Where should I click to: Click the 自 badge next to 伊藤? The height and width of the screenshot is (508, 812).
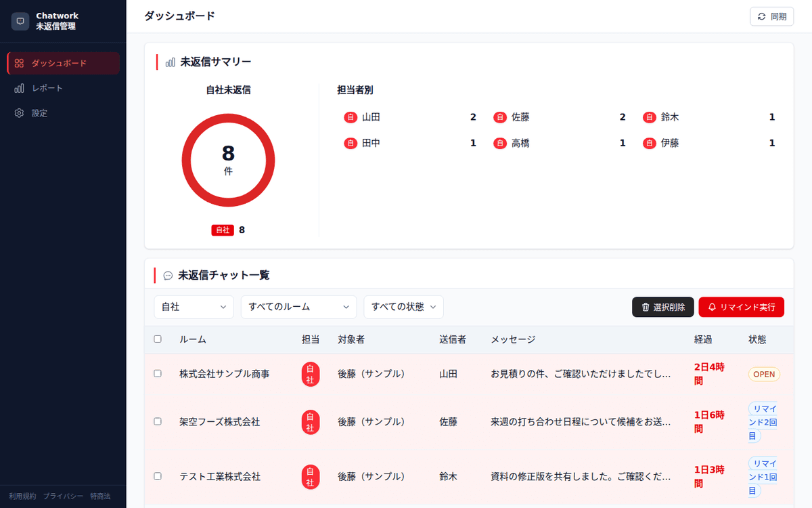[650, 143]
